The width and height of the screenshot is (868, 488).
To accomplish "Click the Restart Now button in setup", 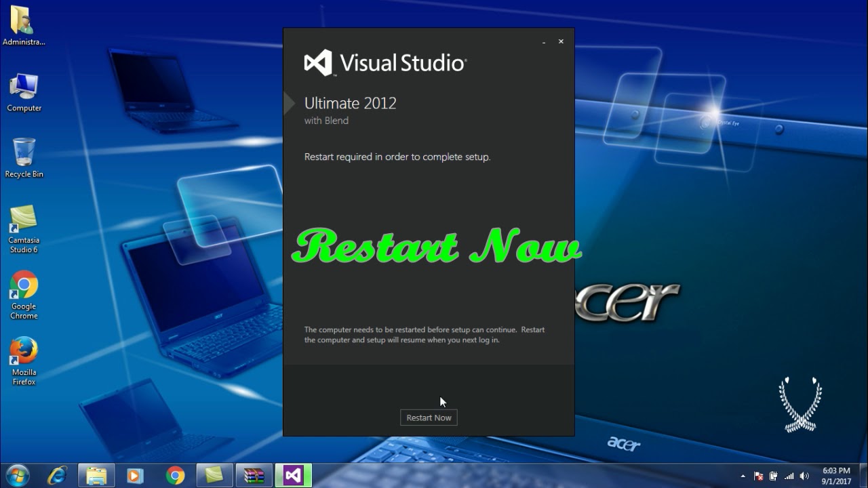I will click(x=429, y=418).
